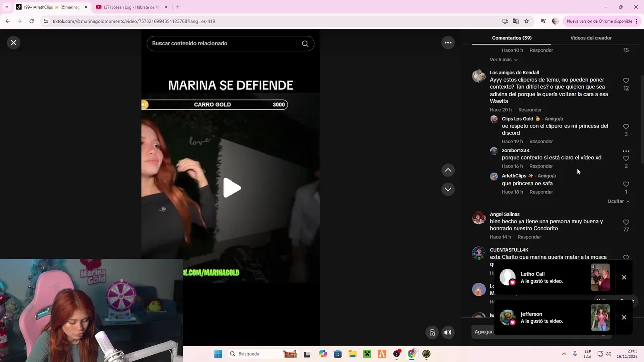
Task: Open Copilot from the taskbar
Action: 323,354
